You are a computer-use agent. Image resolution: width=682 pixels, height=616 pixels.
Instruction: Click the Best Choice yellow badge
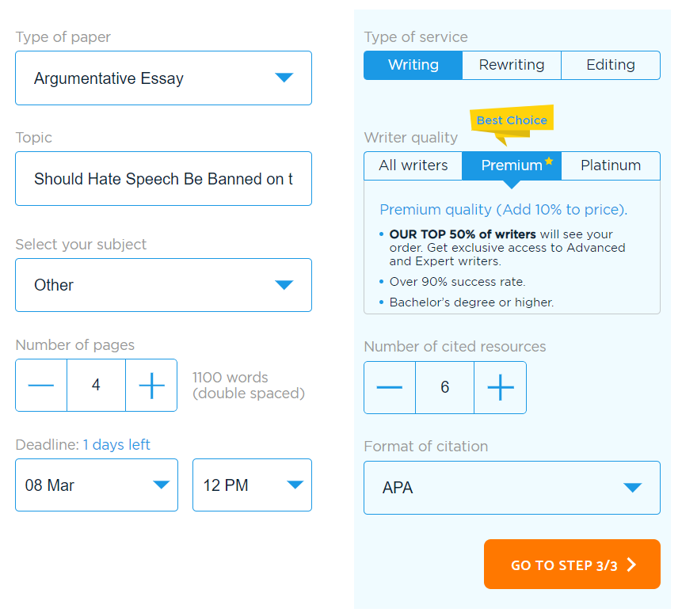512,120
